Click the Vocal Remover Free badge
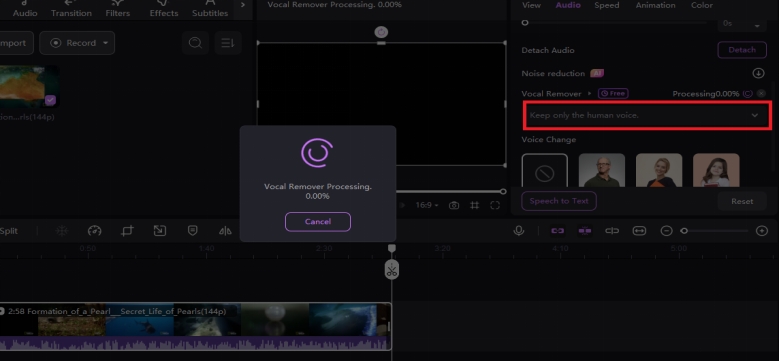Screen dimensions: 780x361 click(x=613, y=93)
